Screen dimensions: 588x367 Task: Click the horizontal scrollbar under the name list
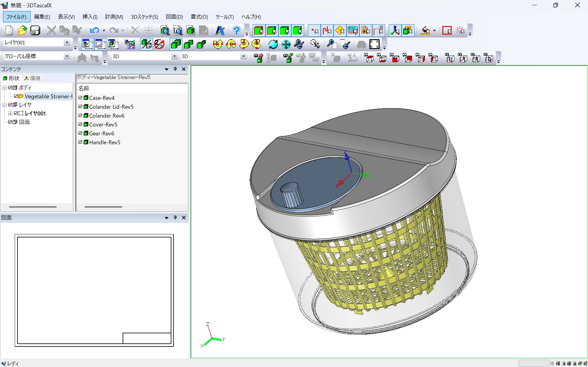click(103, 207)
